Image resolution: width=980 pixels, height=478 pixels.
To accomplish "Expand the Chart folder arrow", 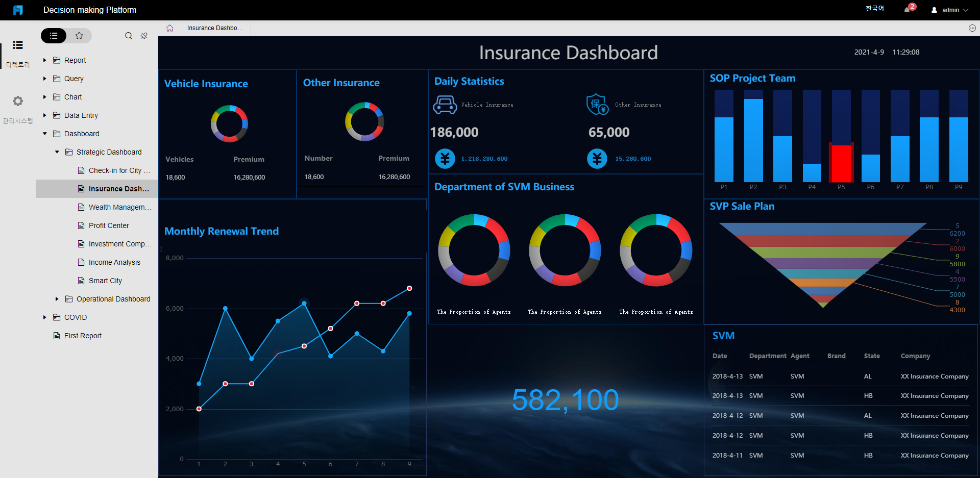I will click(x=45, y=97).
